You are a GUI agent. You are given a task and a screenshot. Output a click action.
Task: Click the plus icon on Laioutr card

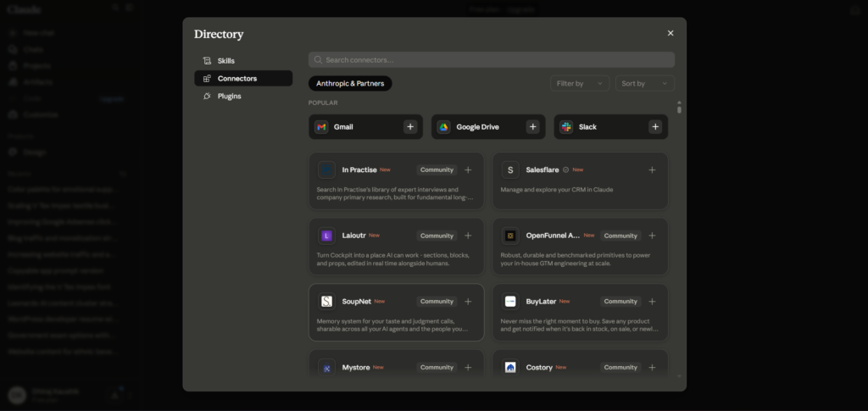(x=468, y=236)
